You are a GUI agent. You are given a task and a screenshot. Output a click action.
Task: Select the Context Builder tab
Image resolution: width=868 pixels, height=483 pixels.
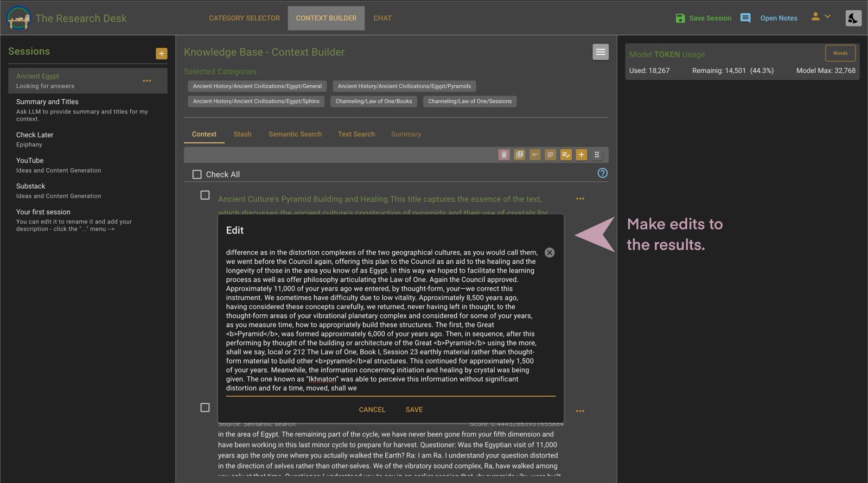[x=326, y=18]
